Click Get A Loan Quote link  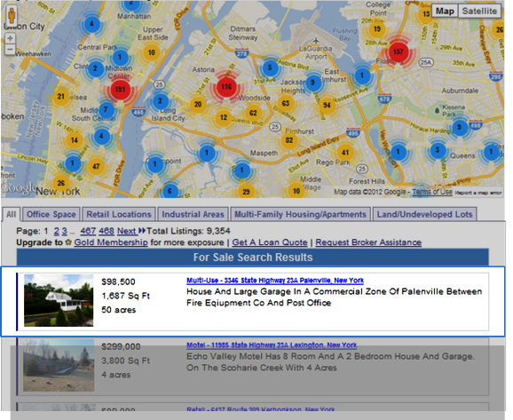[270, 242]
